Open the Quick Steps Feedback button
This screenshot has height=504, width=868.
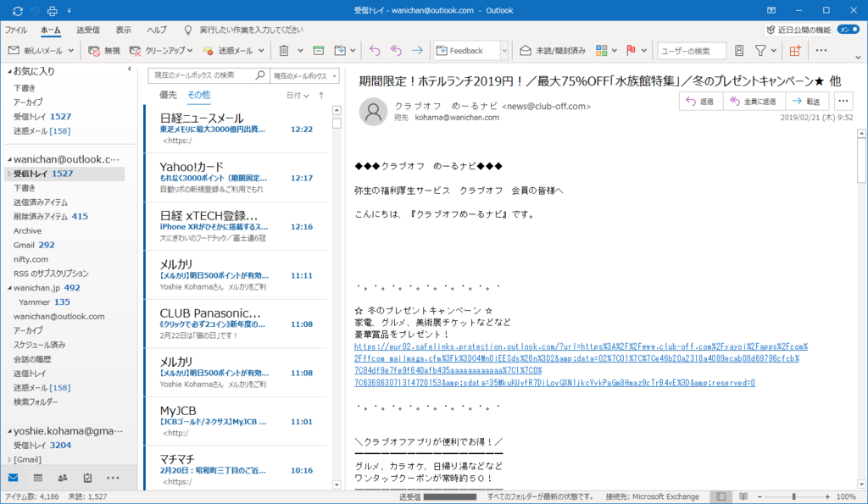(467, 50)
